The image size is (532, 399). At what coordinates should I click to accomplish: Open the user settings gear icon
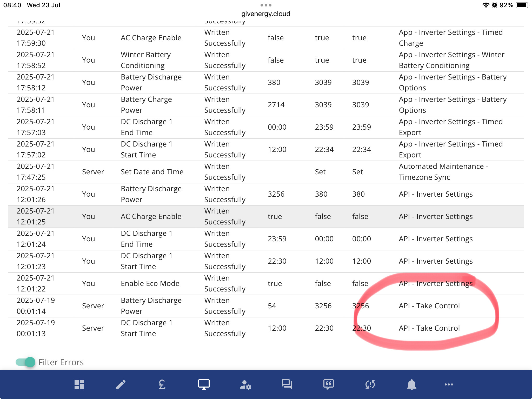(245, 384)
